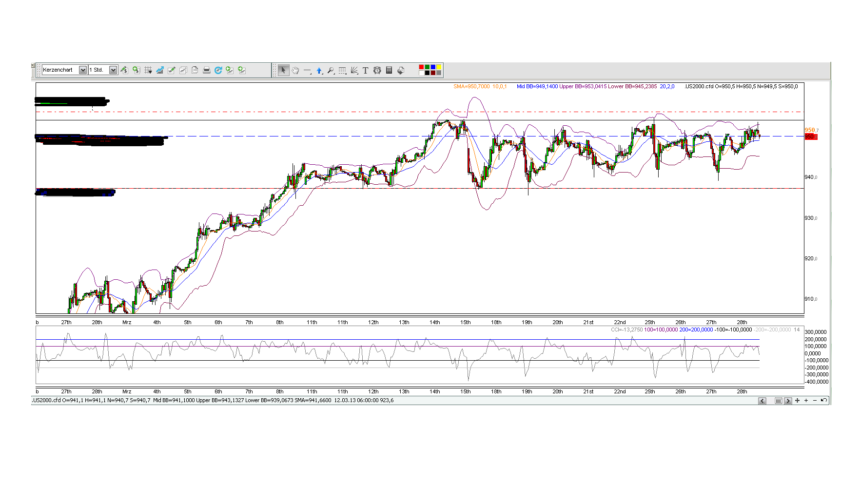Open the calculator tool
This screenshot has width=860, height=504.
tap(389, 70)
